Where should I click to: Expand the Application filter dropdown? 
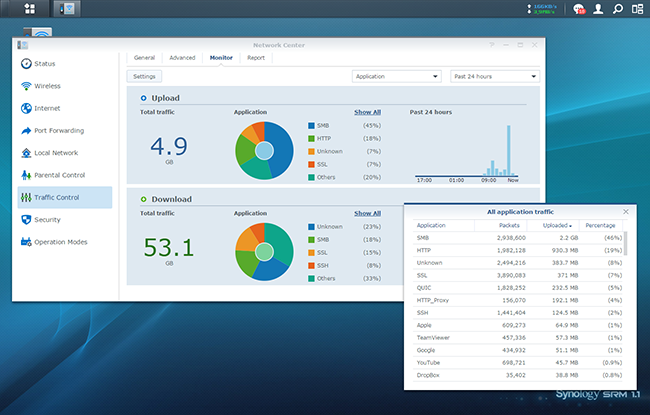(397, 76)
